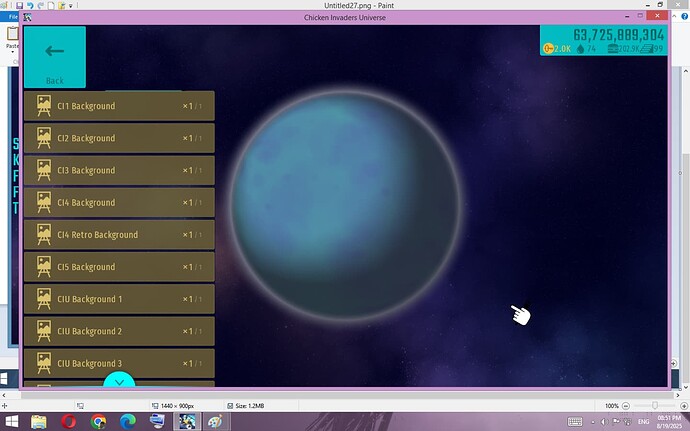Click the CIU Background 2 label text
690x431 pixels.
point(90,331)
